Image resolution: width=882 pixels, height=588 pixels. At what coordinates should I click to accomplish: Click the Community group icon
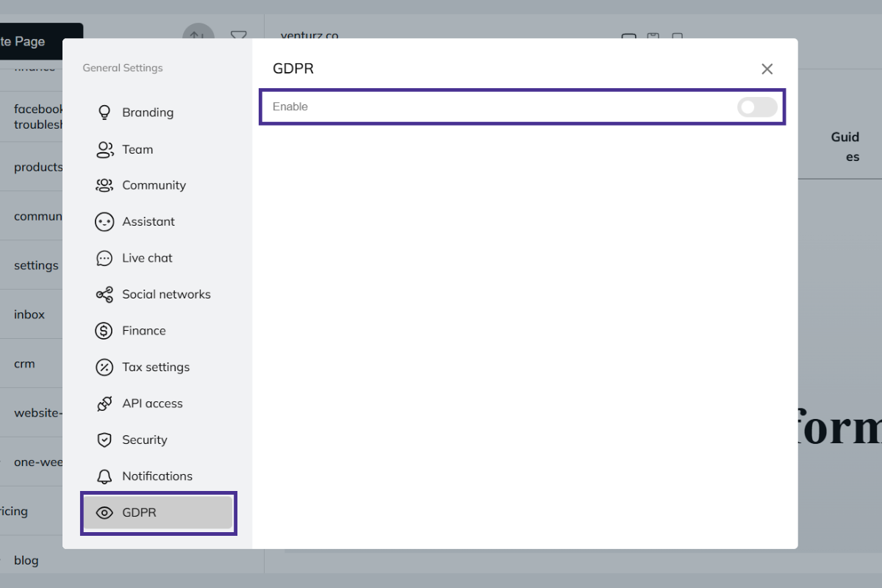point(104,185)
